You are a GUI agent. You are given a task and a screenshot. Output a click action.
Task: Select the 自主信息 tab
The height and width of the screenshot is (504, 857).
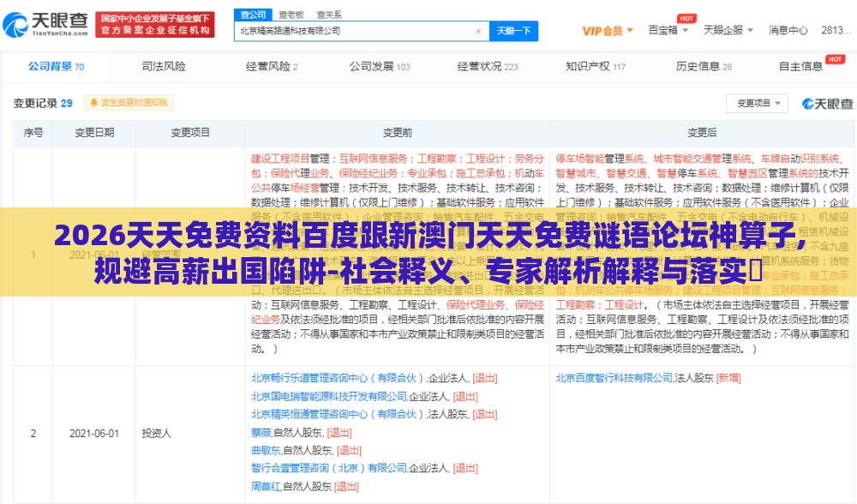[x=800, y=67]
